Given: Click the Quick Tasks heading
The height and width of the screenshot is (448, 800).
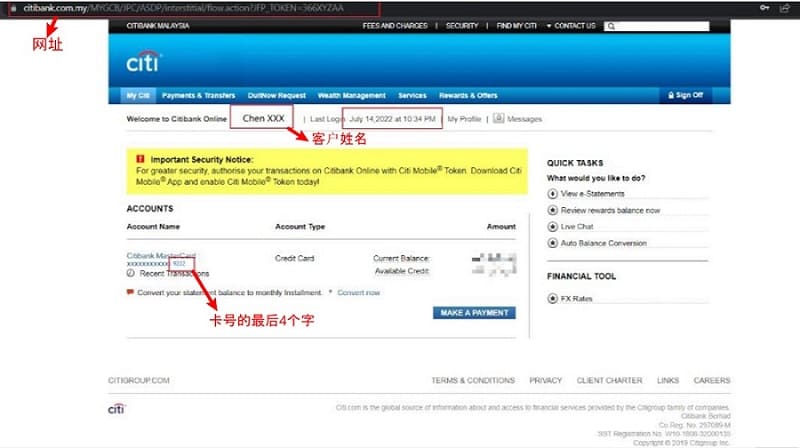Looking at the screenshot, I should coord(575,163).
